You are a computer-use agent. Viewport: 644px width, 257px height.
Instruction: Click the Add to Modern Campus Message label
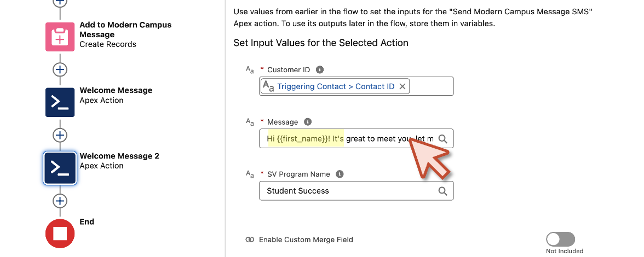pos(126,30)
